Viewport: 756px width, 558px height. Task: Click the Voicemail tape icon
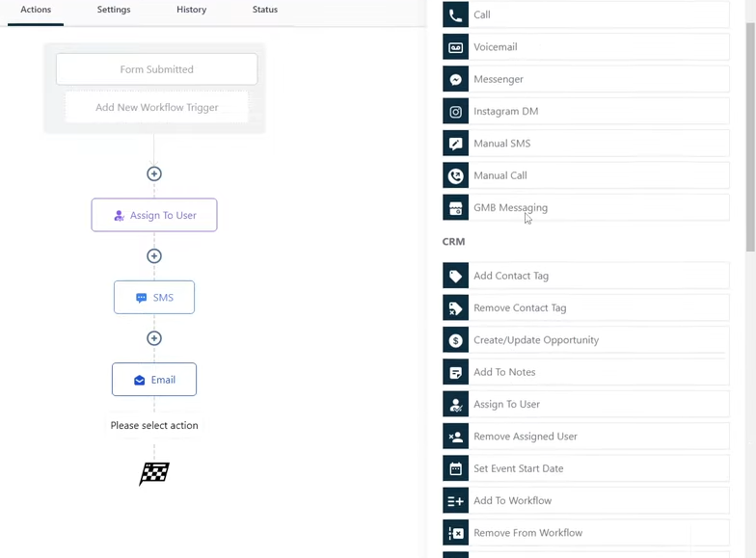(455, 46)
